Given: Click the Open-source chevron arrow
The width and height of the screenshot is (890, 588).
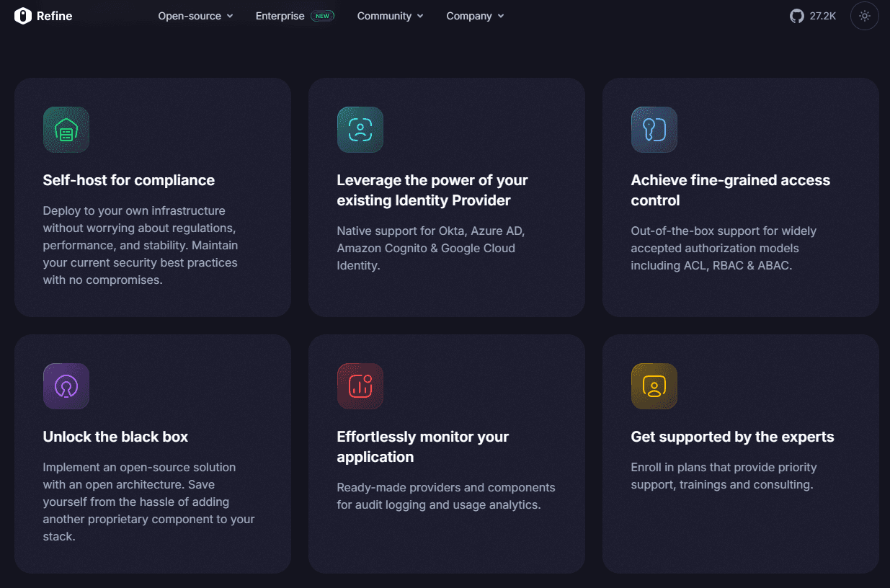Looking at the screenshot, I should tap(230, 16).
